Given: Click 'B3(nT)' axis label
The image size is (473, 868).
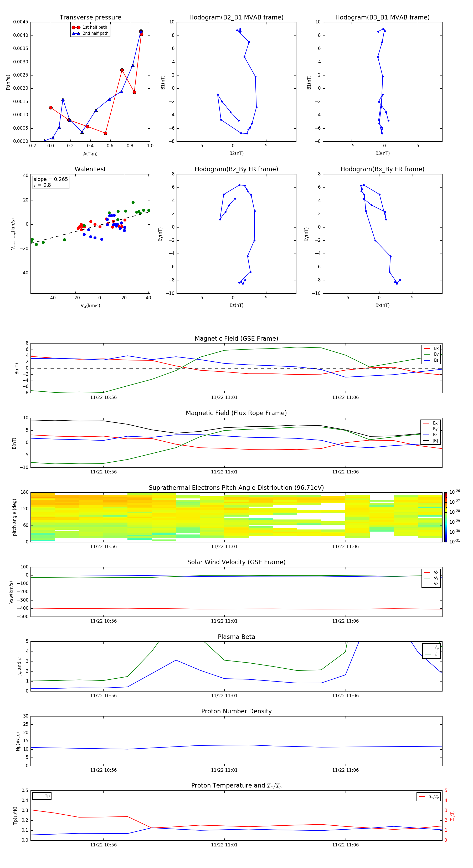Looking at the screenshot, I should point(382,154).
